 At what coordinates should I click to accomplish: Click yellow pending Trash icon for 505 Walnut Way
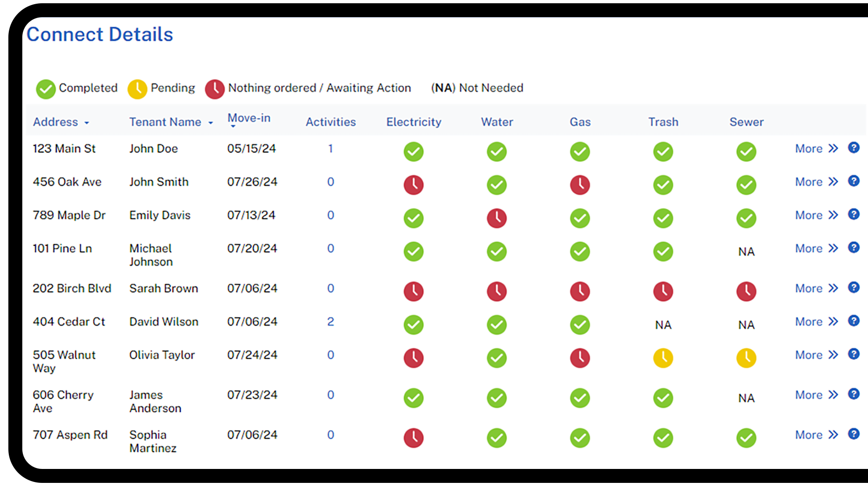[x=663, y=358]
